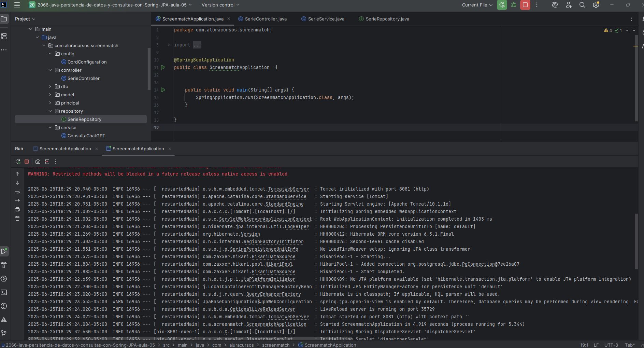
Task: Collapse the main folder
Action: [31, 29]
